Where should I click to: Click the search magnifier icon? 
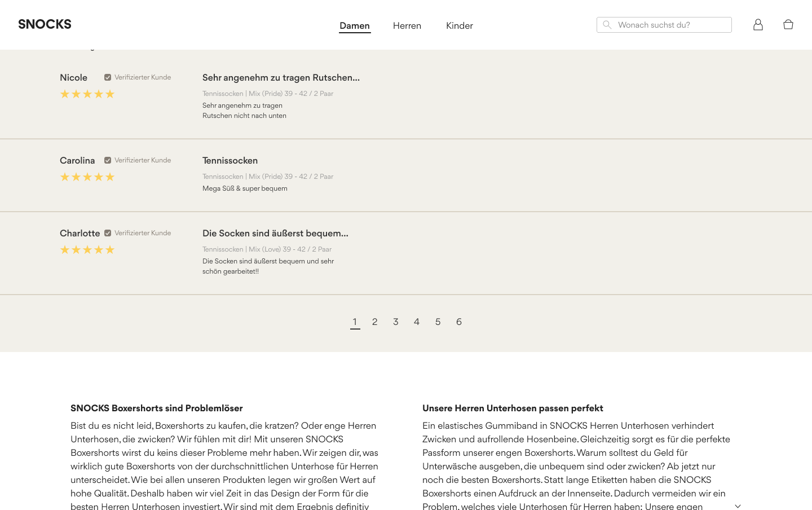607,25
